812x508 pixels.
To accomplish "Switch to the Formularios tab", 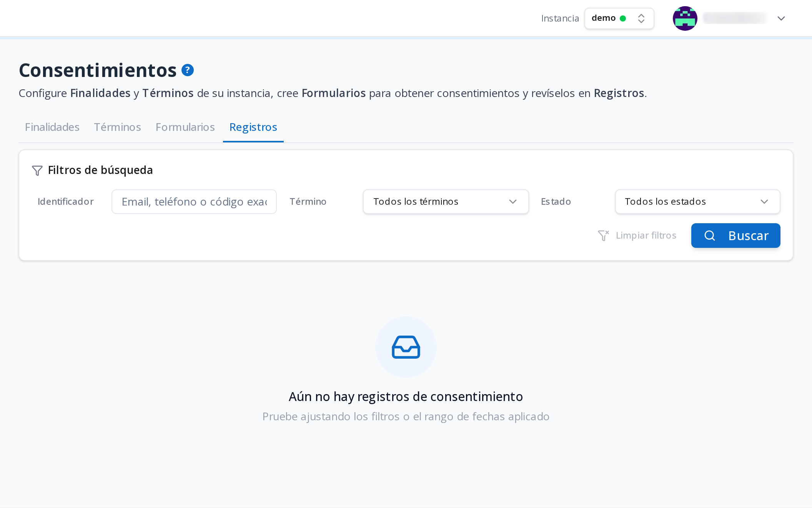I will click(185, 127).
